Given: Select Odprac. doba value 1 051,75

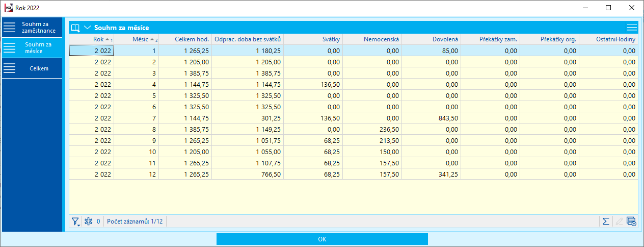Looking at the screenshot, I should [x=248, y=140].
